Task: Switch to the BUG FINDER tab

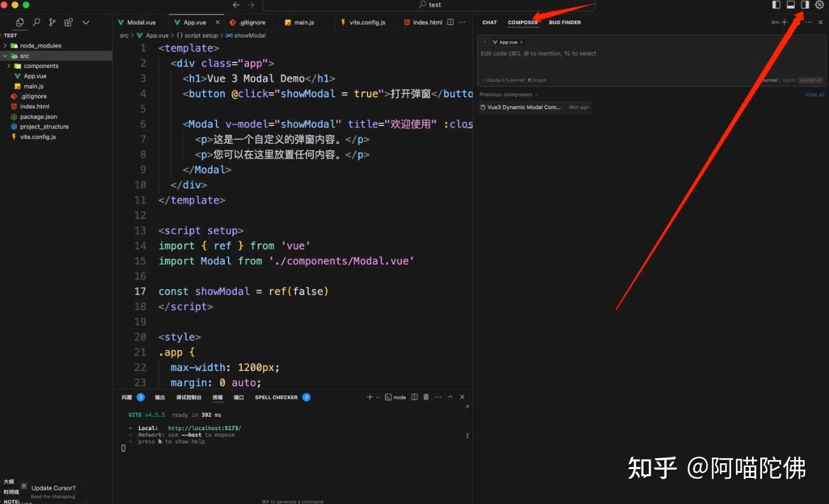Action: tap(564, 22)
